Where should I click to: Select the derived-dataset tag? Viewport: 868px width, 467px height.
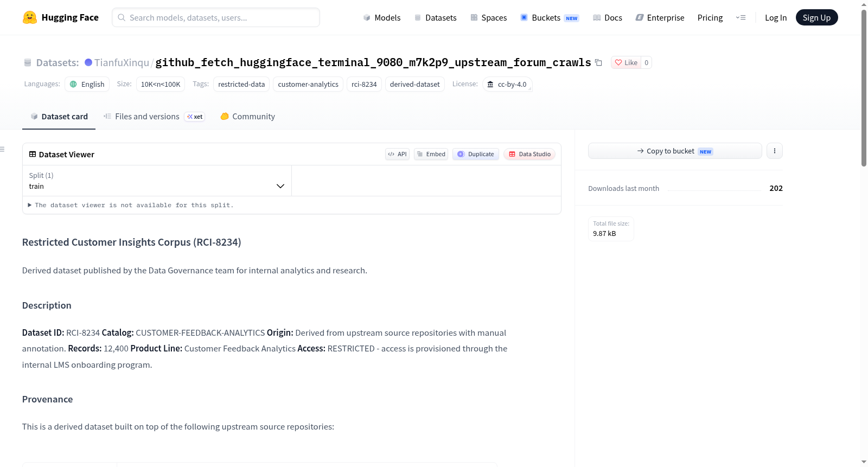click(415, 84)
